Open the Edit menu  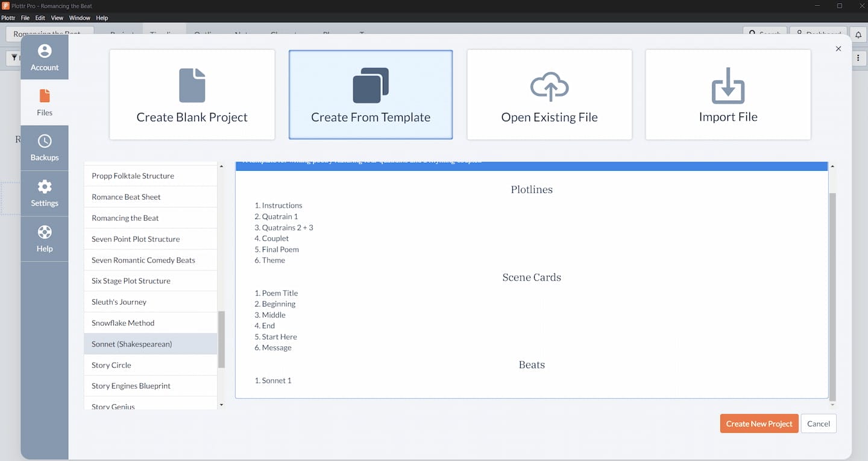pyautogui.click(x=40, y=18)
